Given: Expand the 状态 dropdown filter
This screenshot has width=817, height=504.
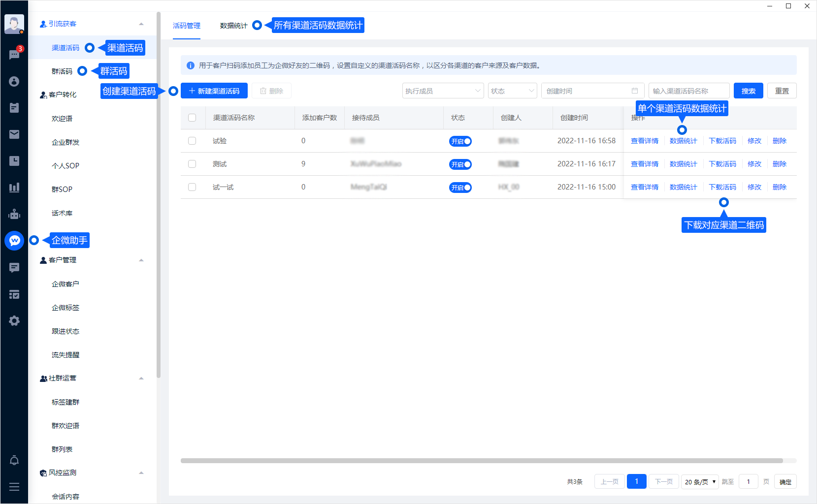Looking at the screenshot, I should coord(512,91).
